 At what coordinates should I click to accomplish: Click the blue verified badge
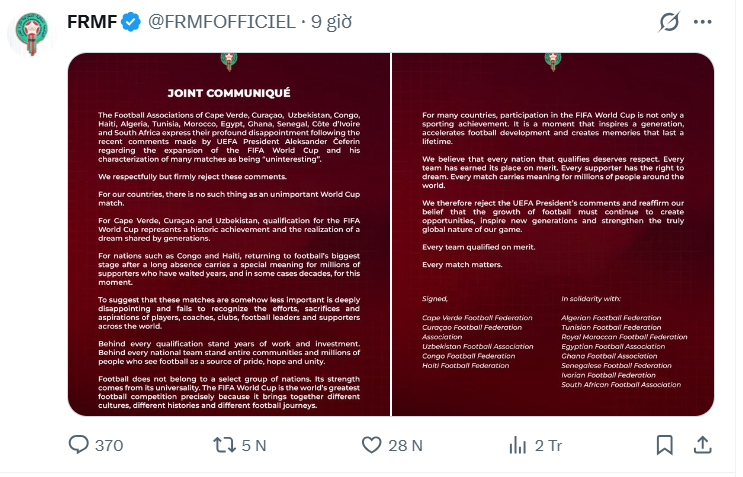coord(131,22)
